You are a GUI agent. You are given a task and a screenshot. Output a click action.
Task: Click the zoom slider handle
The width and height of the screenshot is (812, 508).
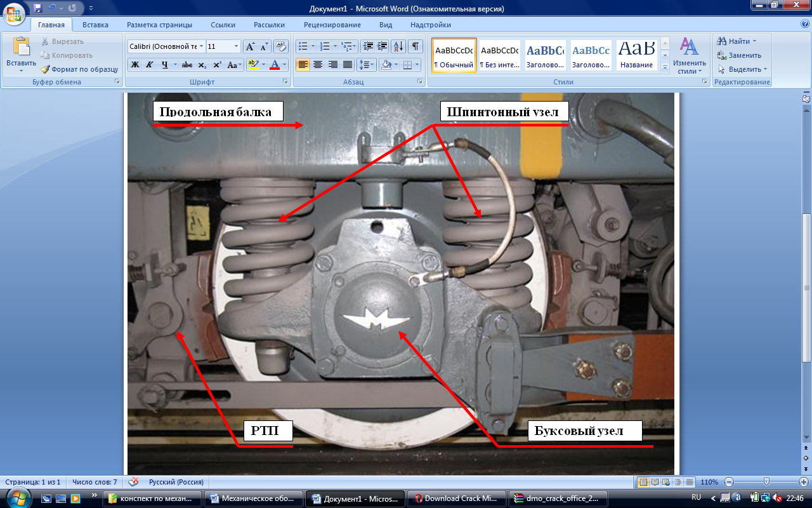click(766, 482)
